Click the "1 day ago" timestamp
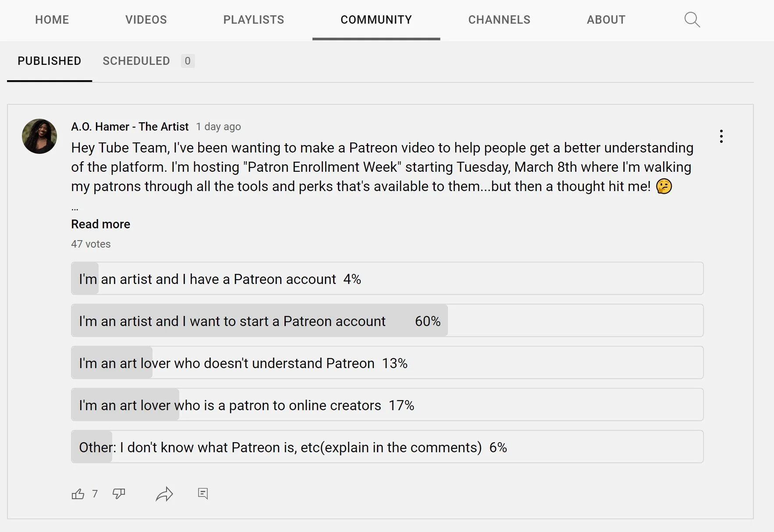 click(x=218, y=127)
